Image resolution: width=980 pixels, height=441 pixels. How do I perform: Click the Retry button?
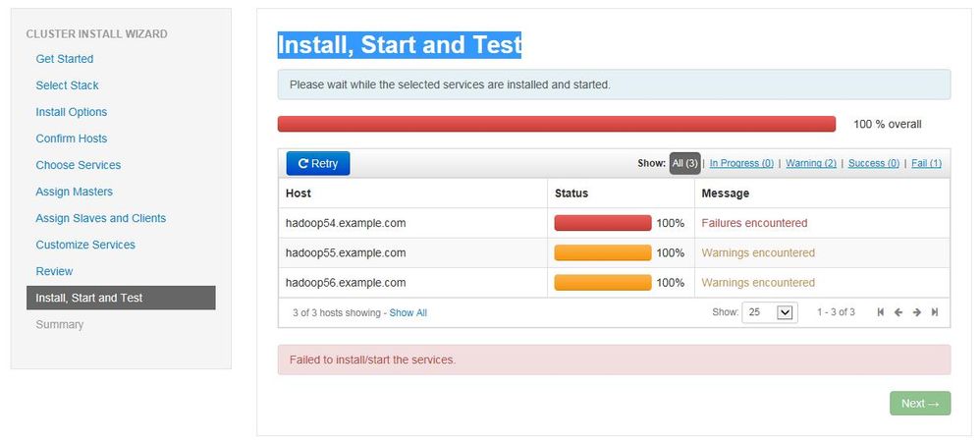pyautogui.click(x=318, y=163)
